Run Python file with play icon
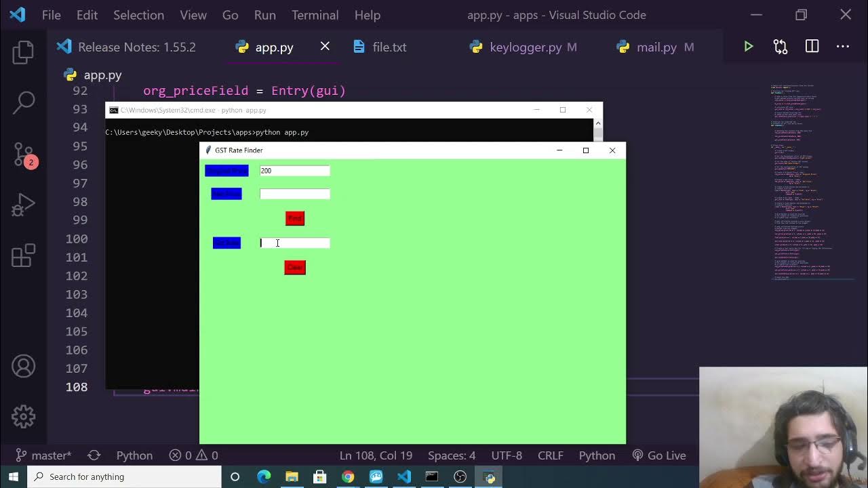This screenshot has width=868, height=488. [748, 47]
